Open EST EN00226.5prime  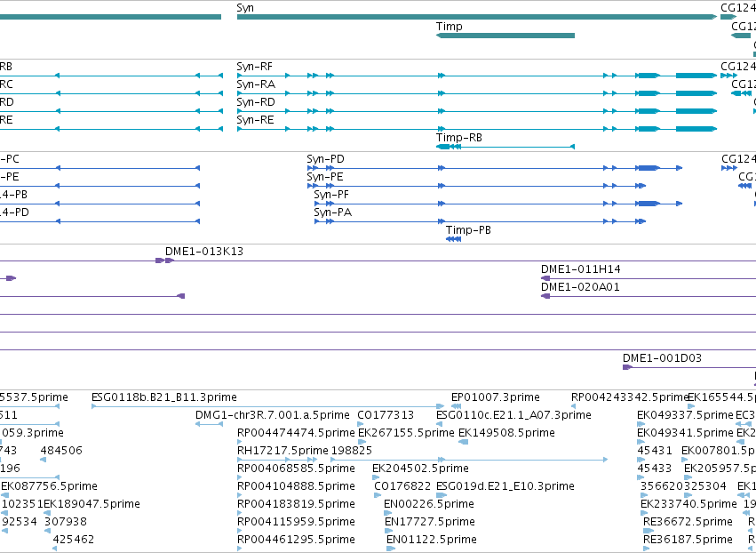(428, 504)
